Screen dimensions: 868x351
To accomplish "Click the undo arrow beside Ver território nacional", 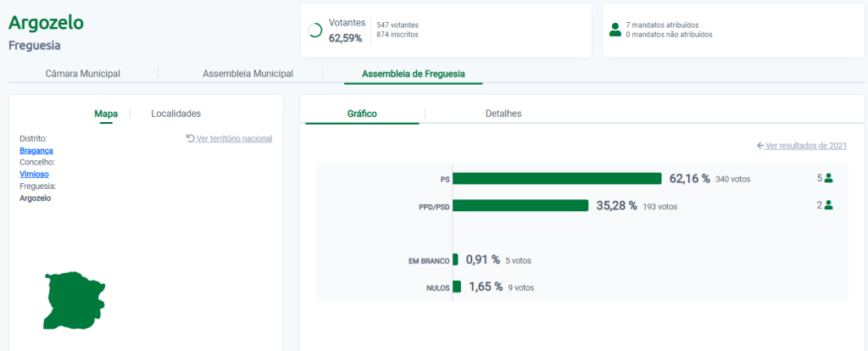I will 190,138.
